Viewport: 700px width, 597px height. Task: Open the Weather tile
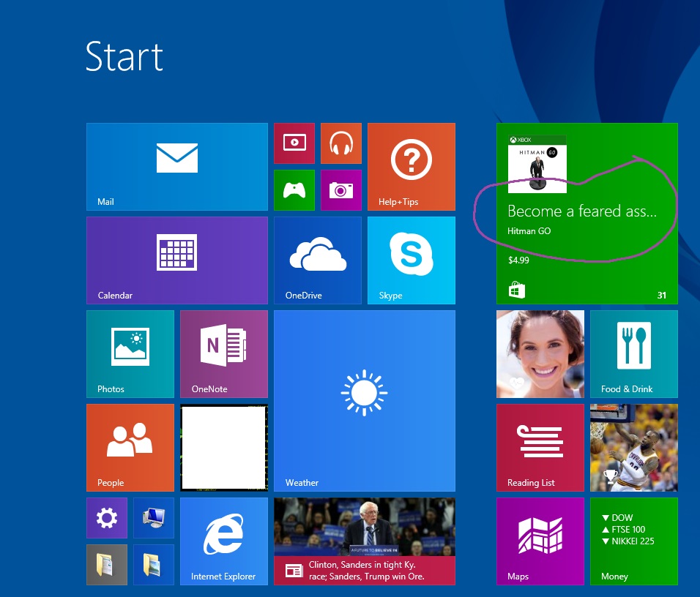pos(364,401)
